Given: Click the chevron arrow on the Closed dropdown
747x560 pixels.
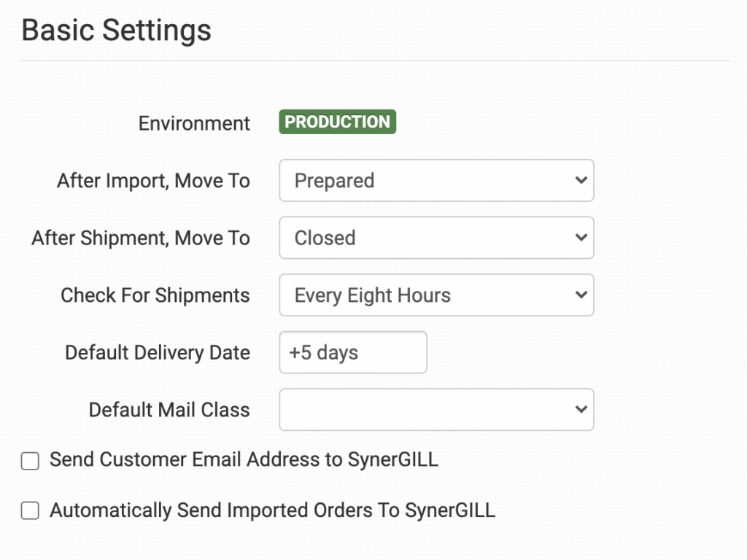Looking at the screenshot, I should click(581, 238).
